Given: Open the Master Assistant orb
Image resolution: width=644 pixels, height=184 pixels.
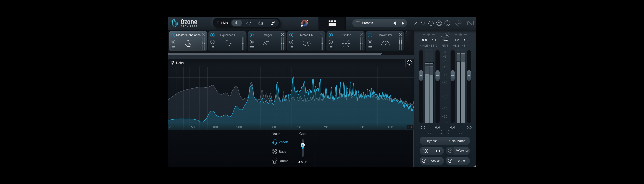Looking at the screenshot, I should (x=304, y=23).
